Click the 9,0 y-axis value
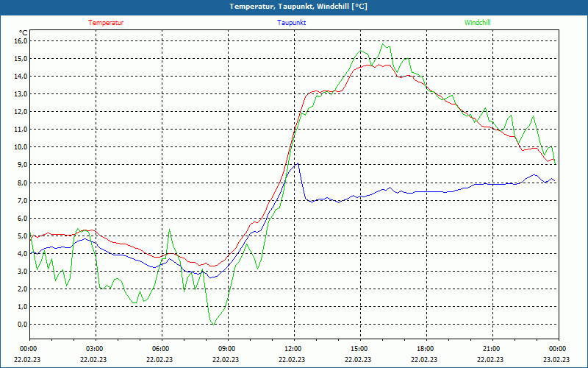588x368 pixels. point(23,165)
